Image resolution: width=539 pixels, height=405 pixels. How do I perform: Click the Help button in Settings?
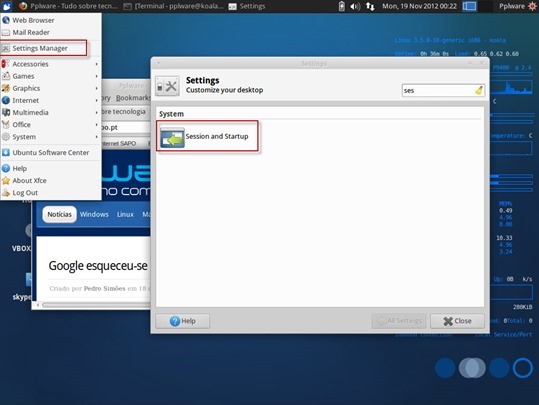pos(183,321)
